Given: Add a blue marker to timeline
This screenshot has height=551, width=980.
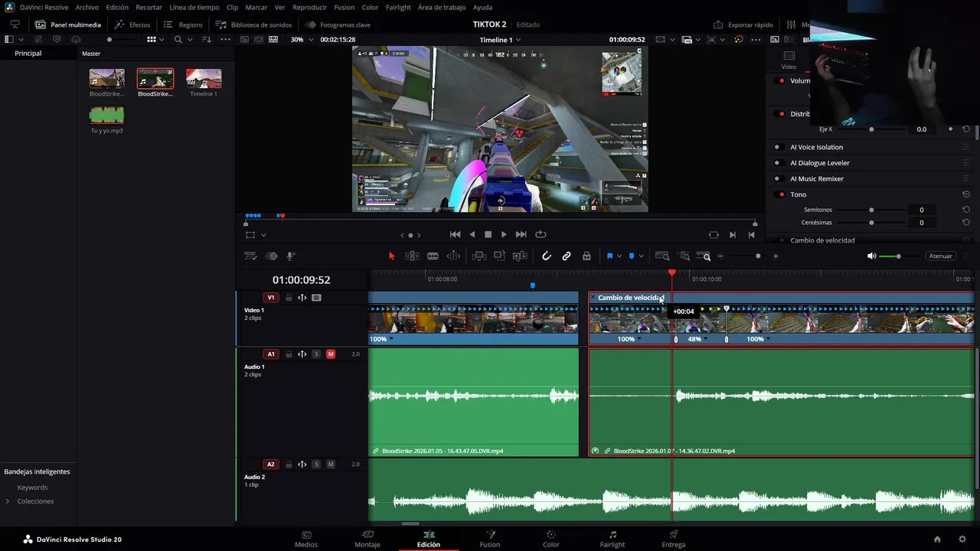Looking at the screenshot, I should (x=632, y=256).
